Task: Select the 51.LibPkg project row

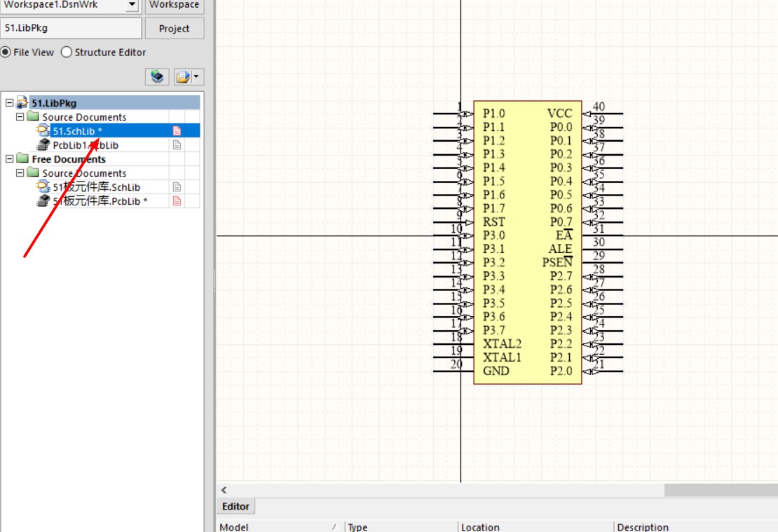Action: pyautogui.click(x=115, y=103)
